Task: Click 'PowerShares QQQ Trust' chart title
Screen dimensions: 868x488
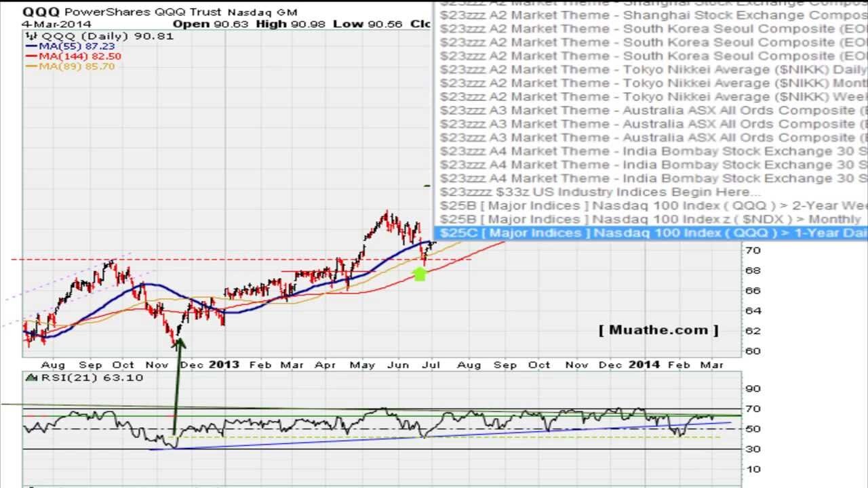Action: [144, 12]
